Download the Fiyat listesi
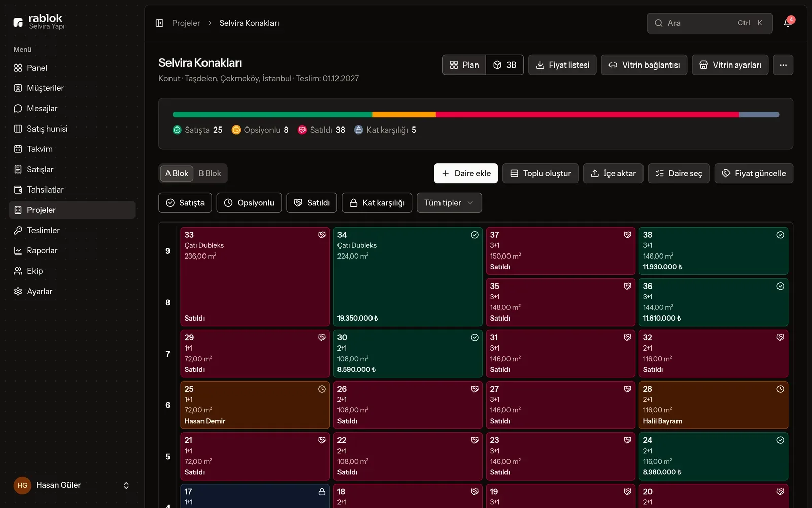The image size is (812, 508). (x=562, y=65)
